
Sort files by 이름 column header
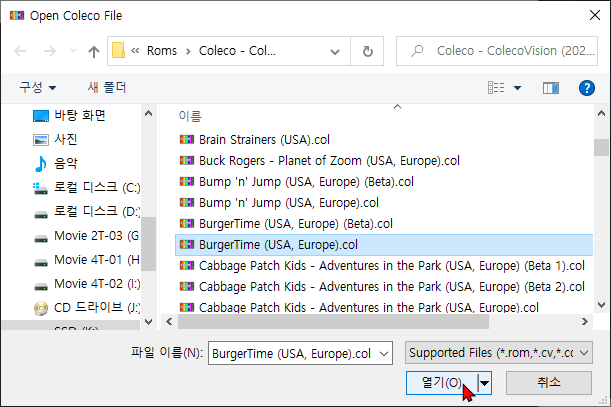tap(190, 116)
